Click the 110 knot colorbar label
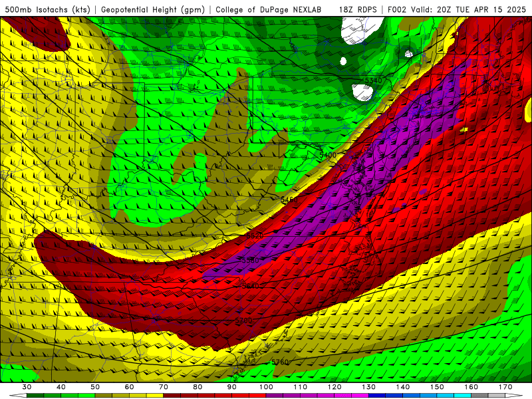 301,387
